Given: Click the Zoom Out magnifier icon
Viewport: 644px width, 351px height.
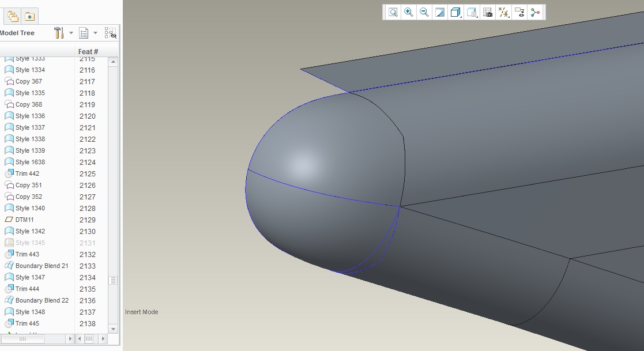Looking at the screenshot, I should click(x=424, y=12).
